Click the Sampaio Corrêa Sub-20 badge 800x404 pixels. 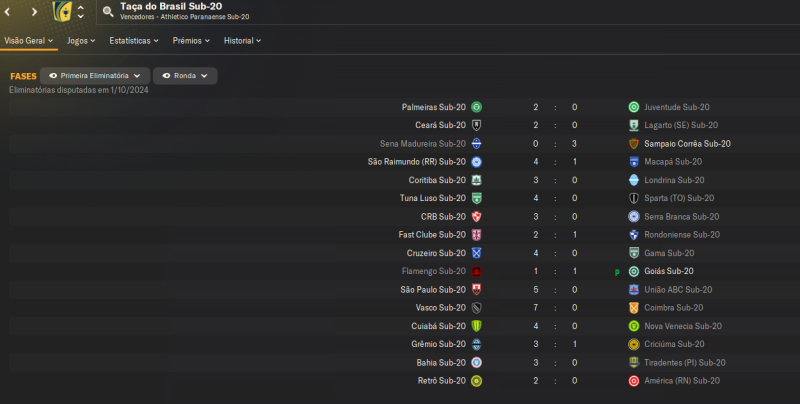(x=634, y=143)
